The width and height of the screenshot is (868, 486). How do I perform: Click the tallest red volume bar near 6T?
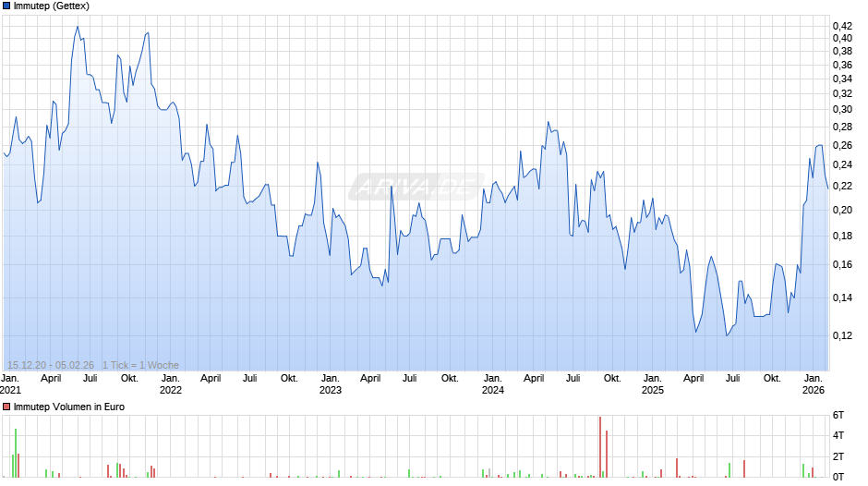click(x=600, y=446)
